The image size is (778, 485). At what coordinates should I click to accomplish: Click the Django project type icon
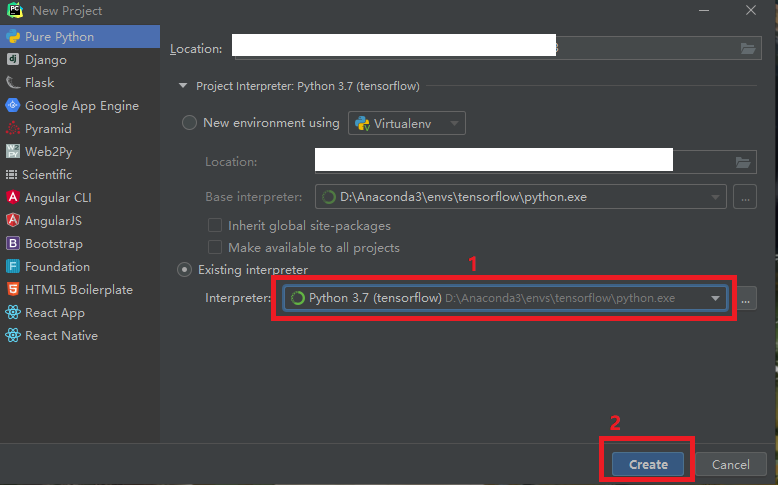coord(13,60)
